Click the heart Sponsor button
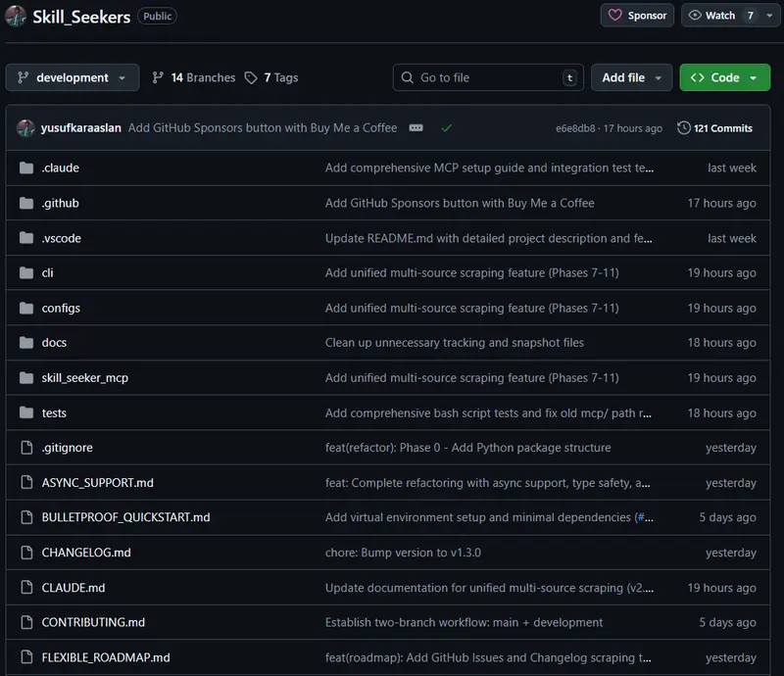 click(637, 15)
